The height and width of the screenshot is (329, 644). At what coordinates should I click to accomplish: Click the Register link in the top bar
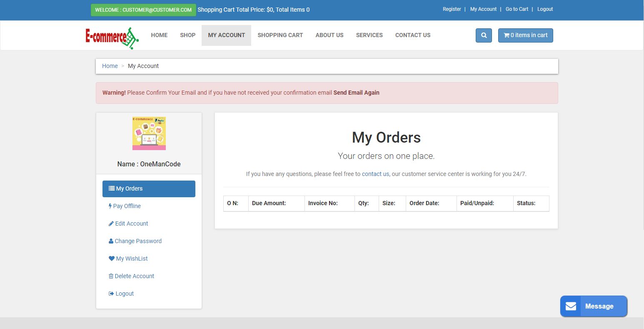click(452, 9)
